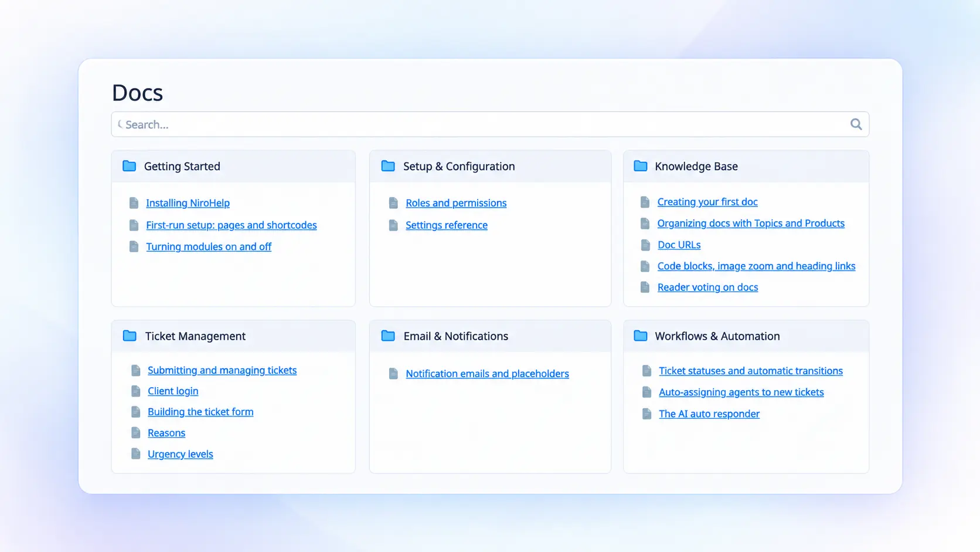The height and width of the screenshot is (552, 980).
Task: Open the Settings reference doc
Action: point(447,225)
